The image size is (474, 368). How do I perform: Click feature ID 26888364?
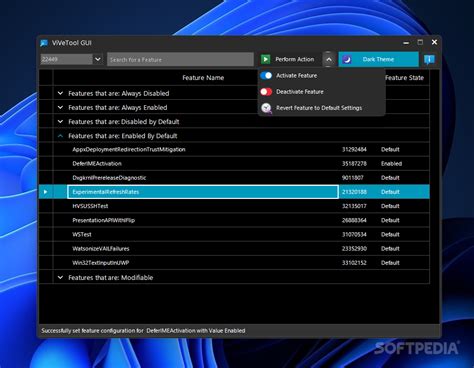(x=354, y=220)
